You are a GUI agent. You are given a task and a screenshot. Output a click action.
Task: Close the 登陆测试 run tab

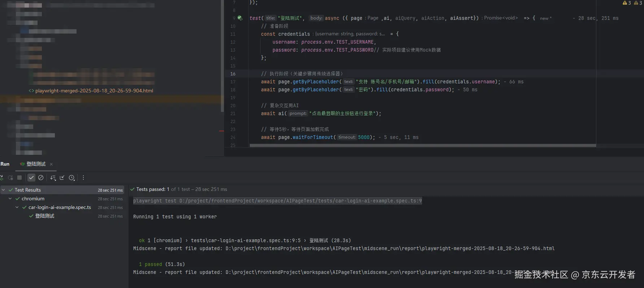coord(51,164)
